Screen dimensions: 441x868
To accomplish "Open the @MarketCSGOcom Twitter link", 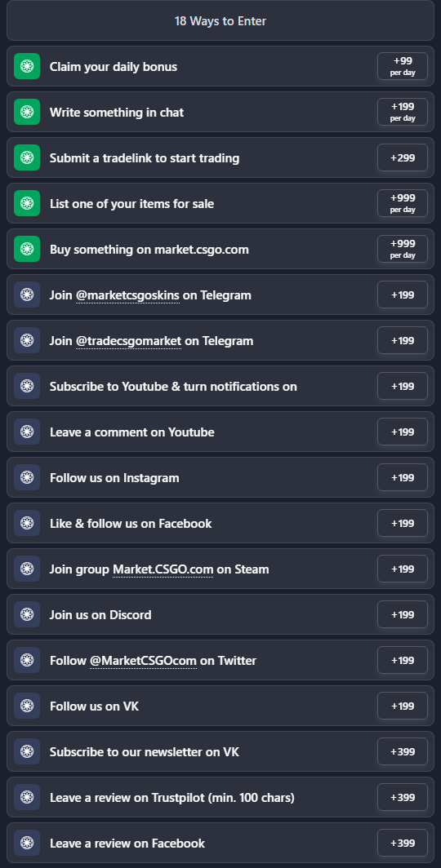I will pos(143,661).
